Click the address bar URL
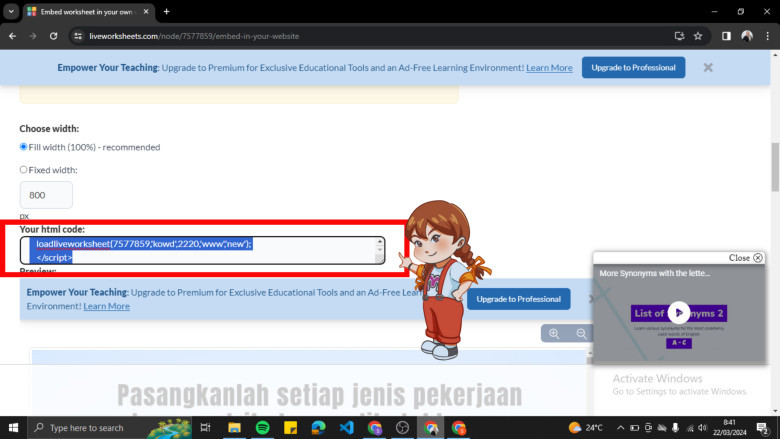The image size is (780, 439). pyautogui.click(x=194, y=36)
